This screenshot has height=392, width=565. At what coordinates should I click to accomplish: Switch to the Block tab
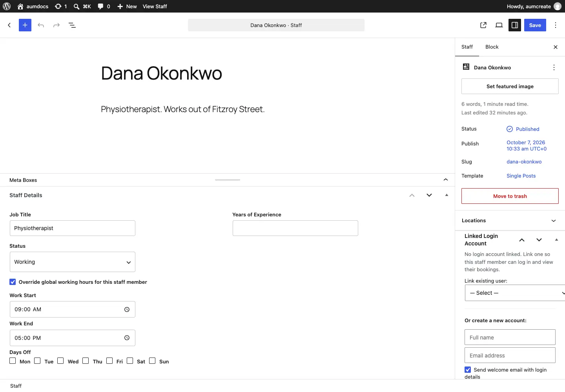[492, 47]
